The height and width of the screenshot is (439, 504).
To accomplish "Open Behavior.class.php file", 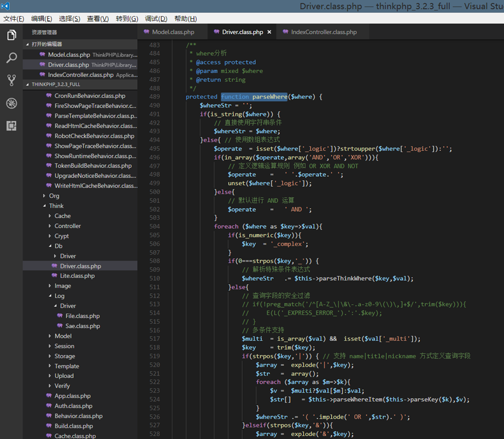I will [x=80, y=416].
